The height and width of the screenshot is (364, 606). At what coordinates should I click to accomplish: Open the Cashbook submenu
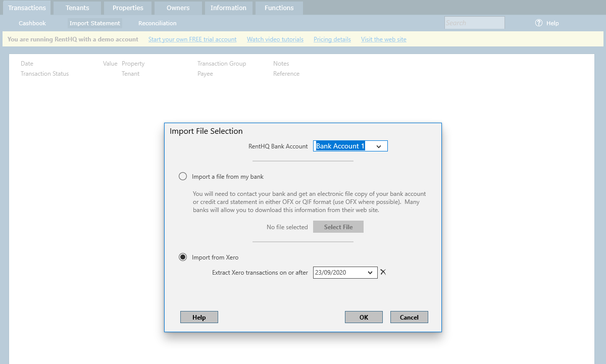pos(32,23)
